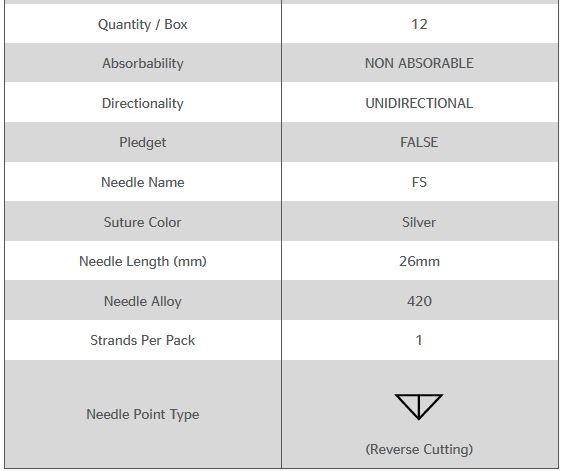The height and width of the screenshot is (471, 563).
Task: Click the UNIDIRECTIONAL value text
Action: pos(419,103)
